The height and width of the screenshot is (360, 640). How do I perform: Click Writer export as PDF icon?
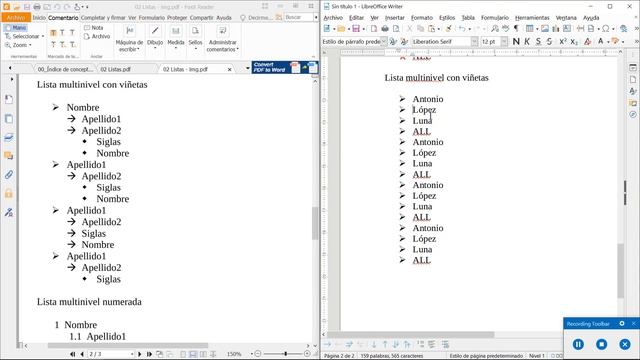click(x=374, y=29)
